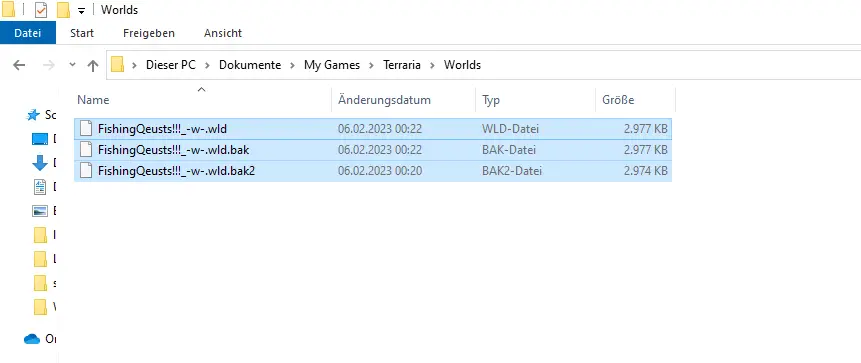Screen dimensions: 861x363
Task: Click the Properties quick access icon
Action: [41, 10]
